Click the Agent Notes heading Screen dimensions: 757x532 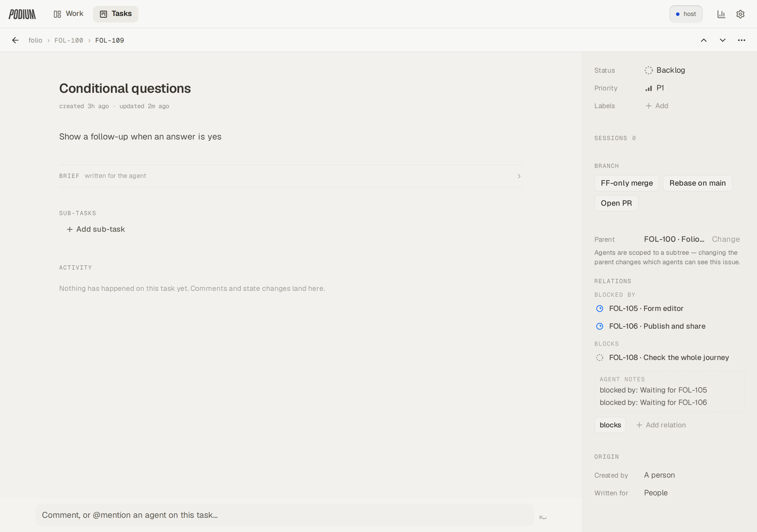coord(622,379)
